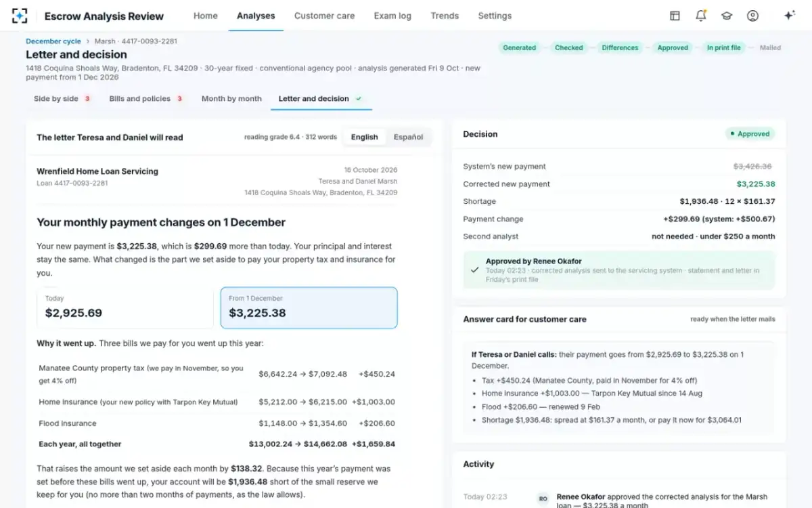Click the payment change +$299.69 value
The image size is (812, 508).
(x=719, y=219)
